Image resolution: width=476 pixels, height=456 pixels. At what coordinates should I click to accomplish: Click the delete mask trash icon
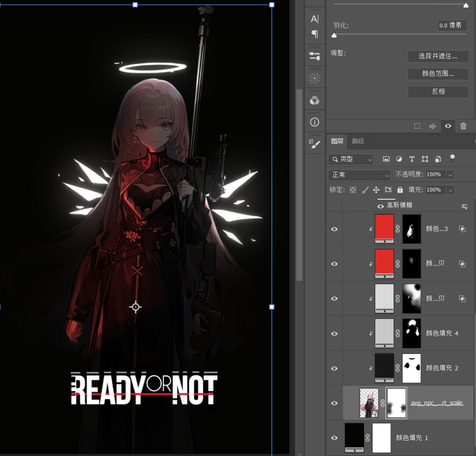[x=463, y=126]
